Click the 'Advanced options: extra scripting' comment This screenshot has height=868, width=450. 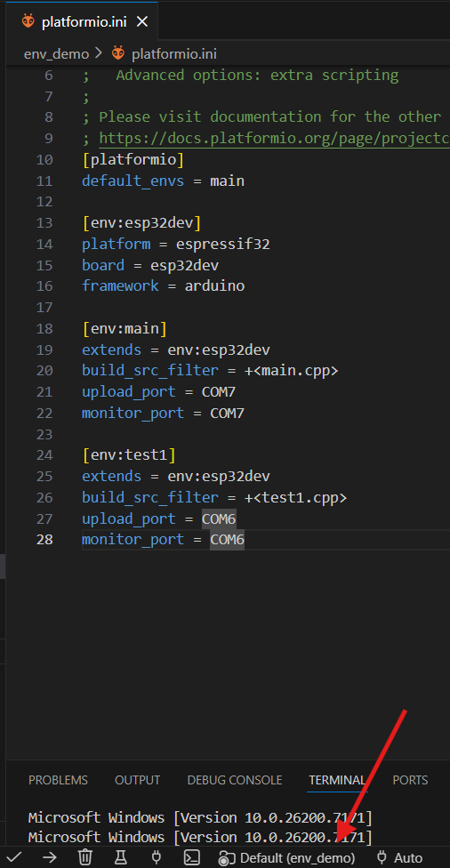click(257, 75)
